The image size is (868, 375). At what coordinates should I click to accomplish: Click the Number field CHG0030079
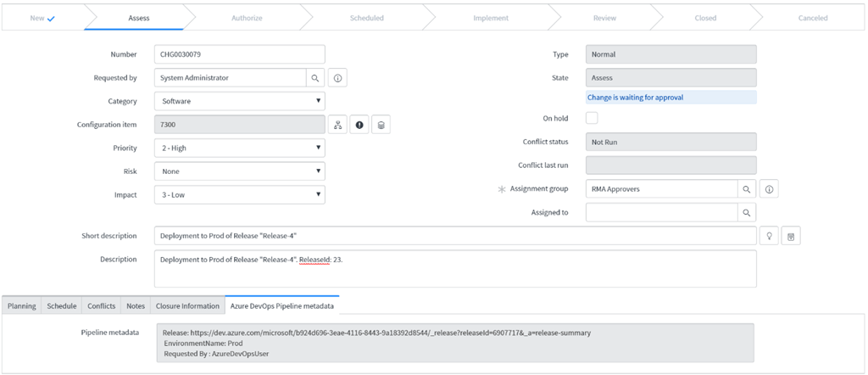coord(240,54)
